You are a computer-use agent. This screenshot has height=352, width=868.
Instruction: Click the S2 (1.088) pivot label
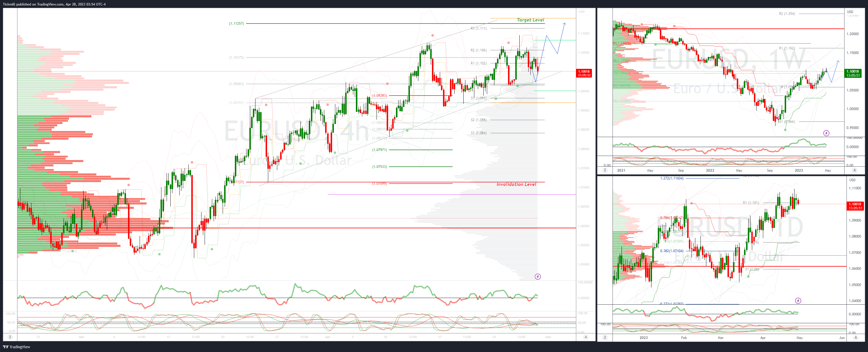478,120
